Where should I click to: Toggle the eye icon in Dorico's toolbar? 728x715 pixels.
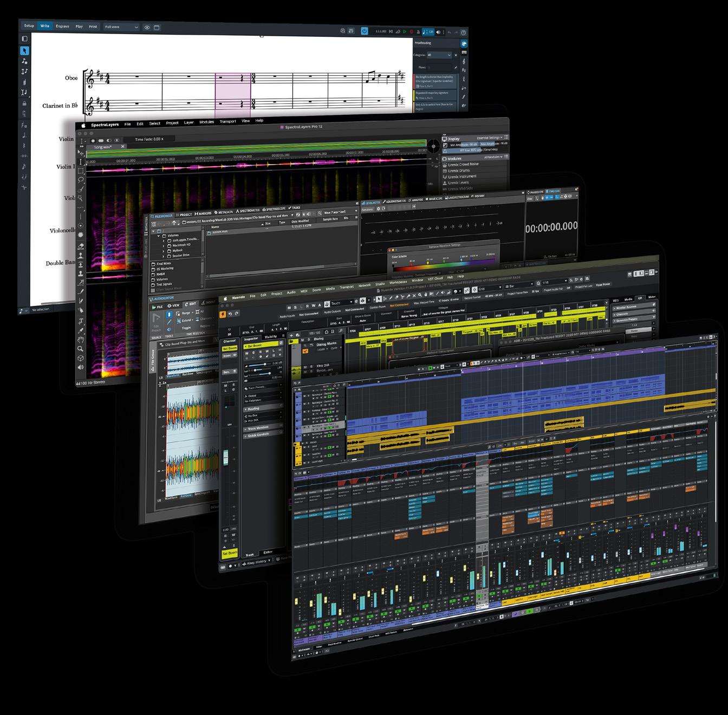point(147,27)
